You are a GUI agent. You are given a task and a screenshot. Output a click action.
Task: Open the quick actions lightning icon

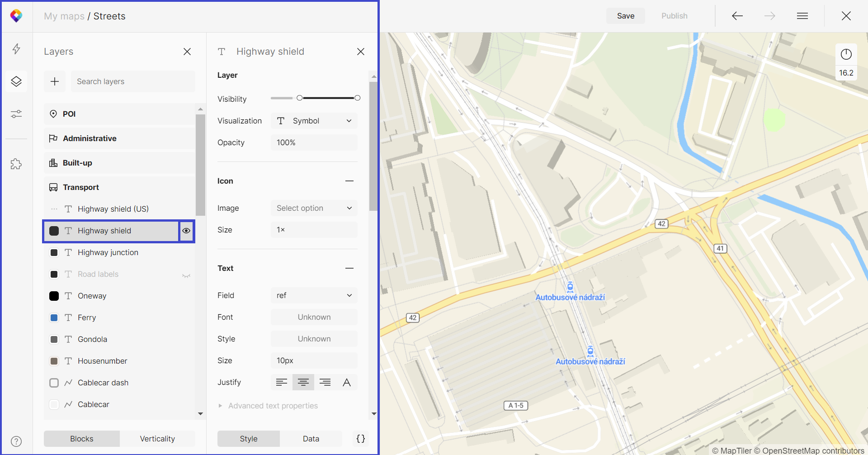[16, 49]
